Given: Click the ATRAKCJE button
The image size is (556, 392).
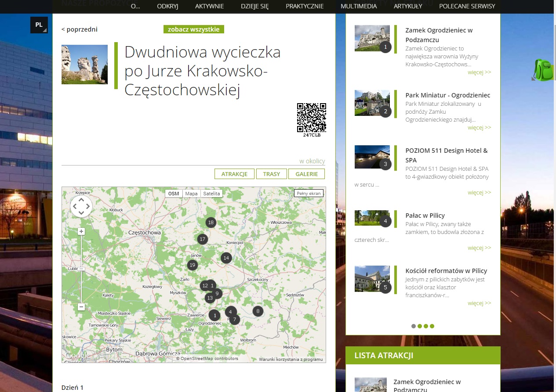Looking at the screenshot, I should (x=234, y=174).
